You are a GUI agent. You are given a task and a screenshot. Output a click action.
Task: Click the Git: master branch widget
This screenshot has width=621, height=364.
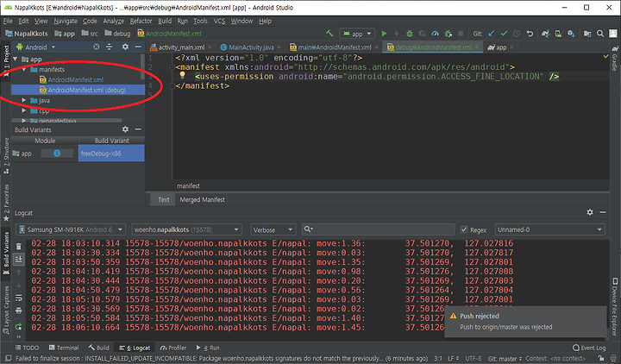coord(505,358)
